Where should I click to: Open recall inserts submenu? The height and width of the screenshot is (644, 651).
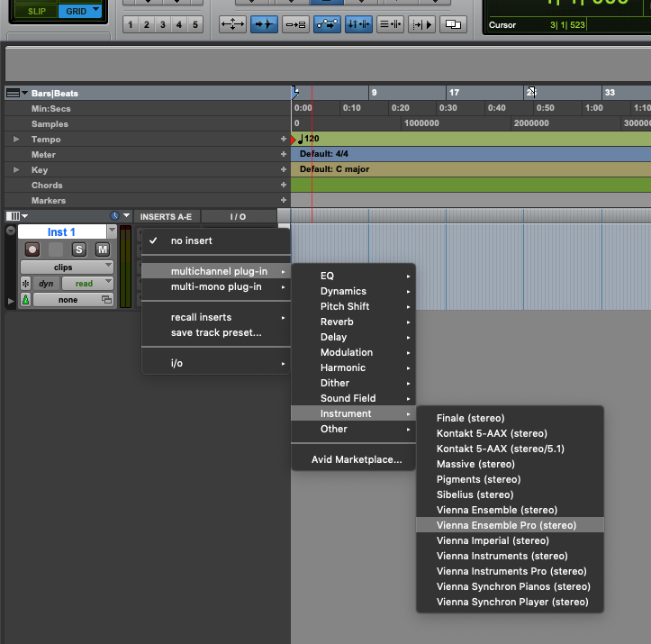click(x=216, y=317)
